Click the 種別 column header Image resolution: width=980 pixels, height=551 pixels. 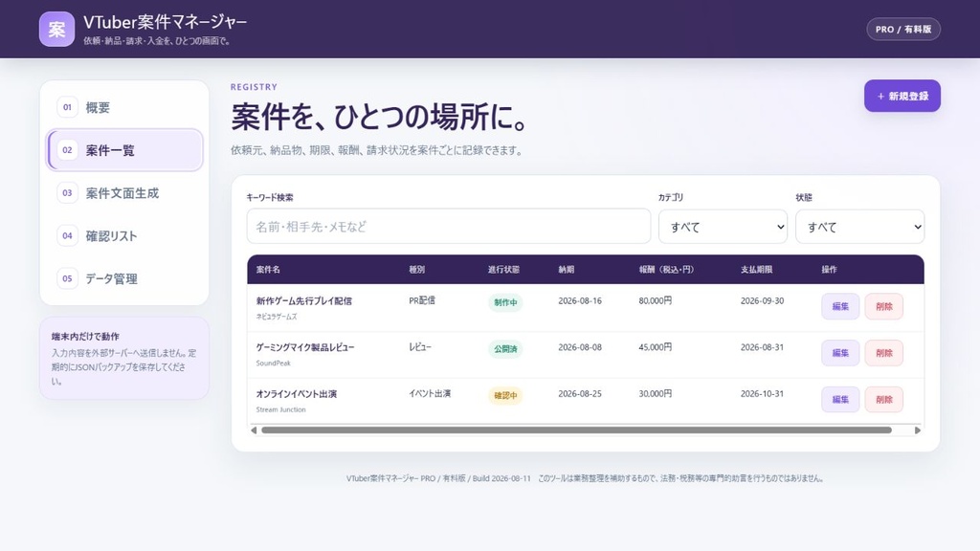tap(417, 269)
